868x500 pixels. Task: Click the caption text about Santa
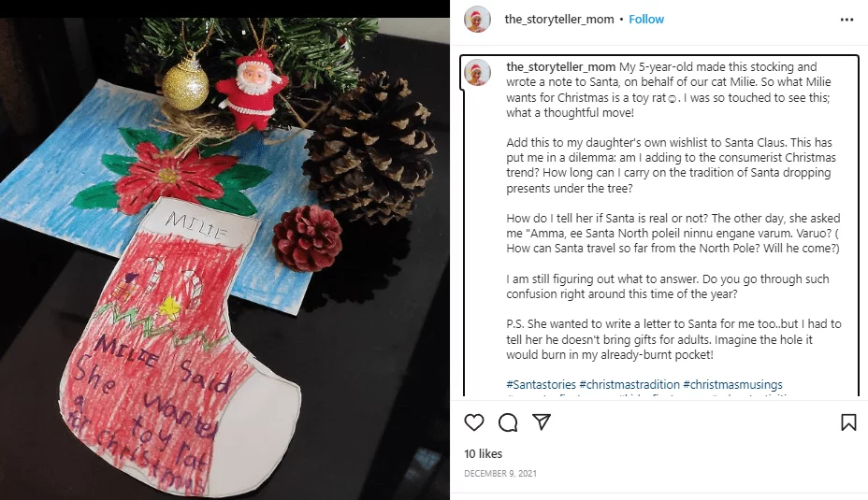click(x=673, y=210)
